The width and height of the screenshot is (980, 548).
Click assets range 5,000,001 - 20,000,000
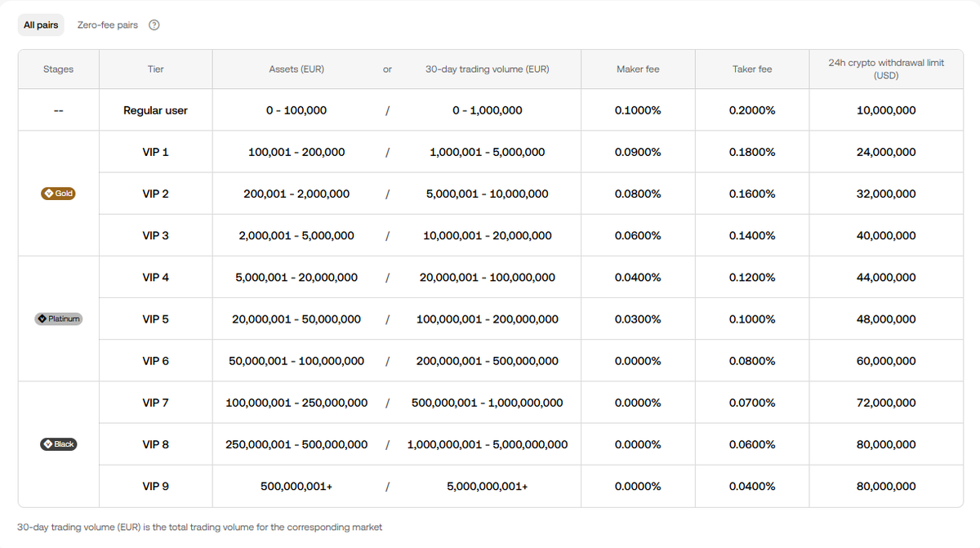click(296, 277)
